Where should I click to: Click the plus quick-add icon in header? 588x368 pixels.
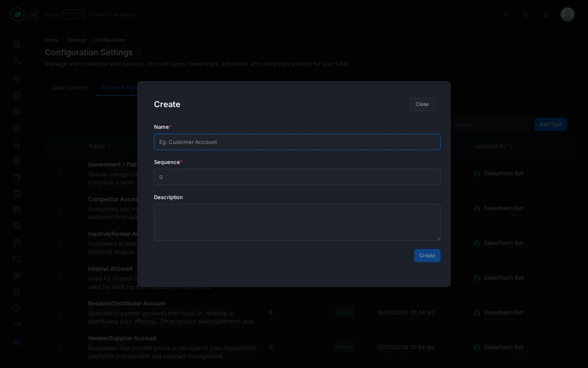click(506, 15)
